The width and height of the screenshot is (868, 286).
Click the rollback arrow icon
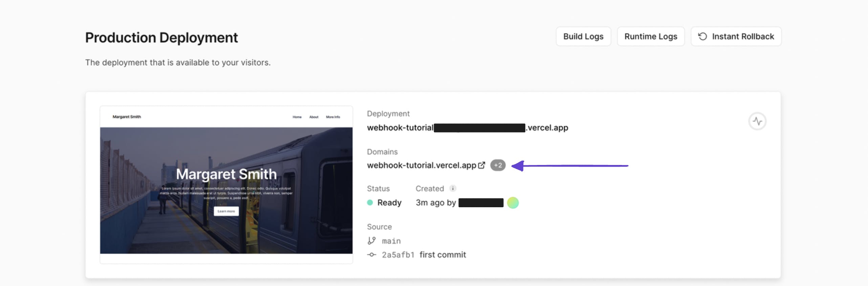click(x=703, y=36)
